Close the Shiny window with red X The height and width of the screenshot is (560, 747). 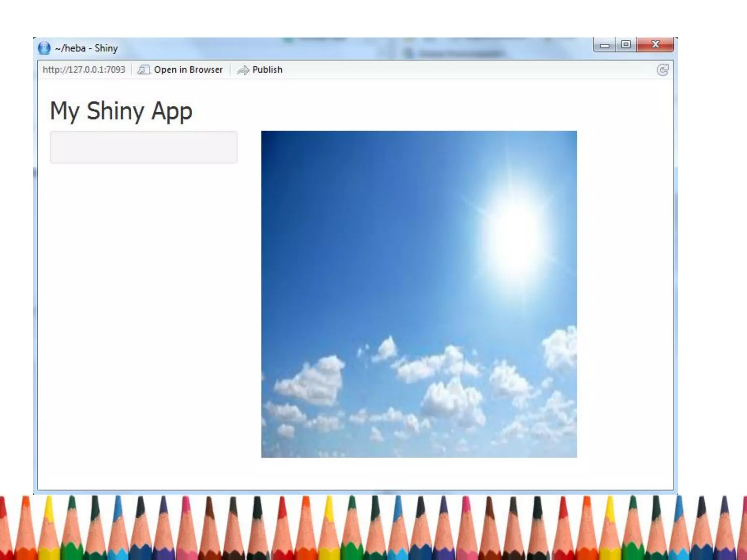coord(655,44)
